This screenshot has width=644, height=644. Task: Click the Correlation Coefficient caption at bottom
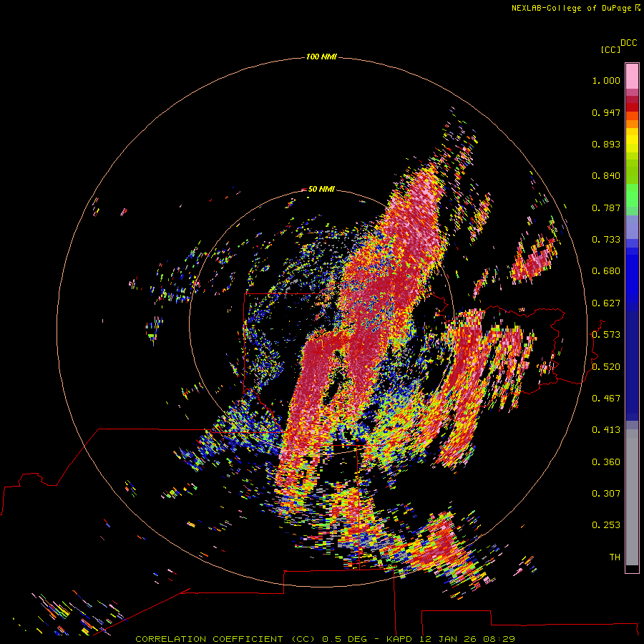[325, 639]
